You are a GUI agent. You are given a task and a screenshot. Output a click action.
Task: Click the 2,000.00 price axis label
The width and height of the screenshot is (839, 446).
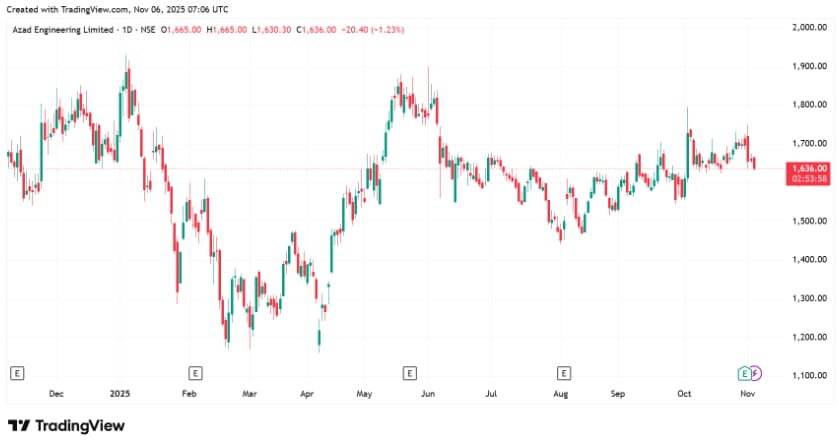pyautogui.click(x=807, y=27)
